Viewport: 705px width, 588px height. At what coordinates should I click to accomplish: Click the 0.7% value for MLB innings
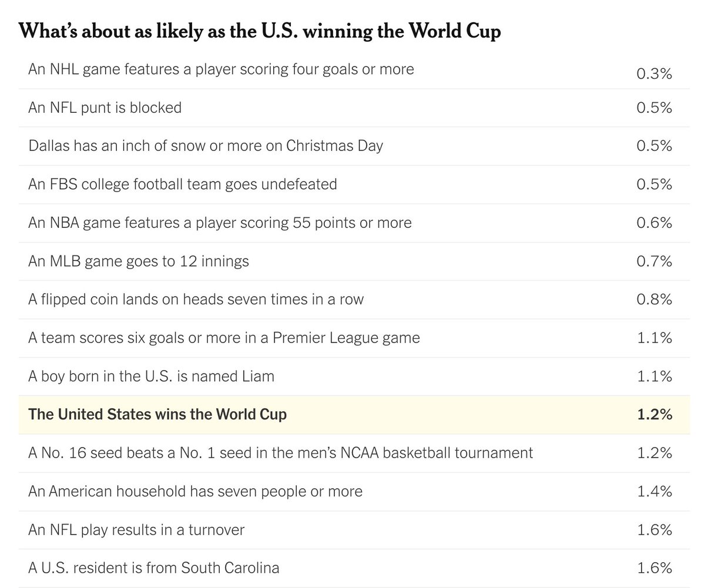[654, 261]
